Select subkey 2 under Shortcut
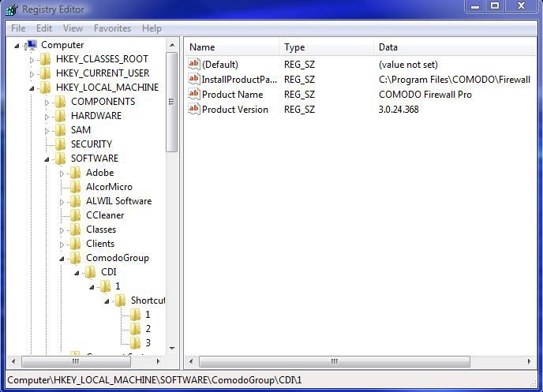This screenshot has height=392, width=543. [148, 329]
